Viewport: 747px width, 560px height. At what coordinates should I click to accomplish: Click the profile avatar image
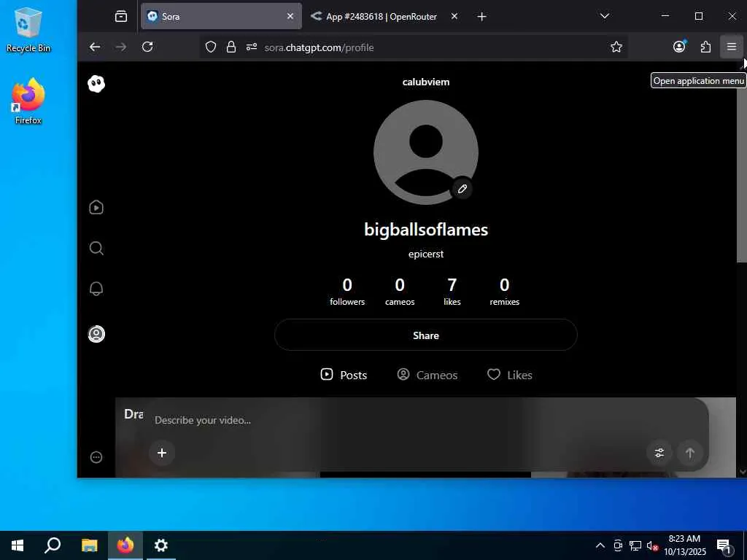coord(426,152)
